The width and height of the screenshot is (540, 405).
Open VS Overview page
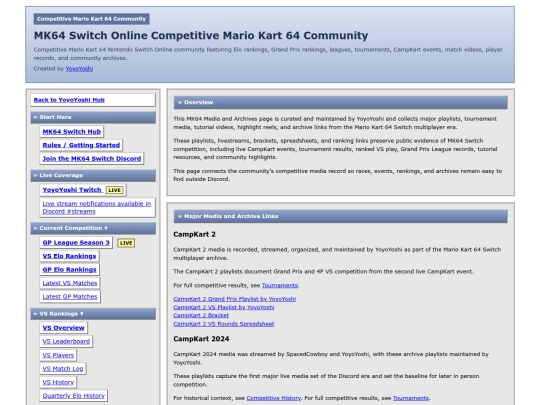(64, 328)
